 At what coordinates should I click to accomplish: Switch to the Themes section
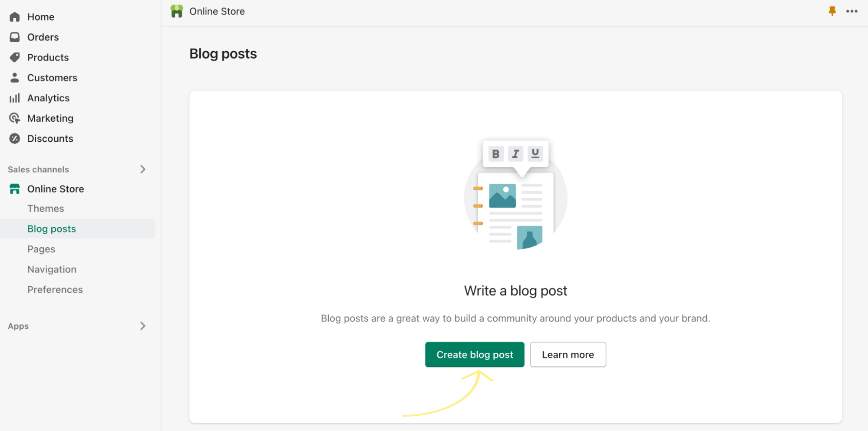46,208
